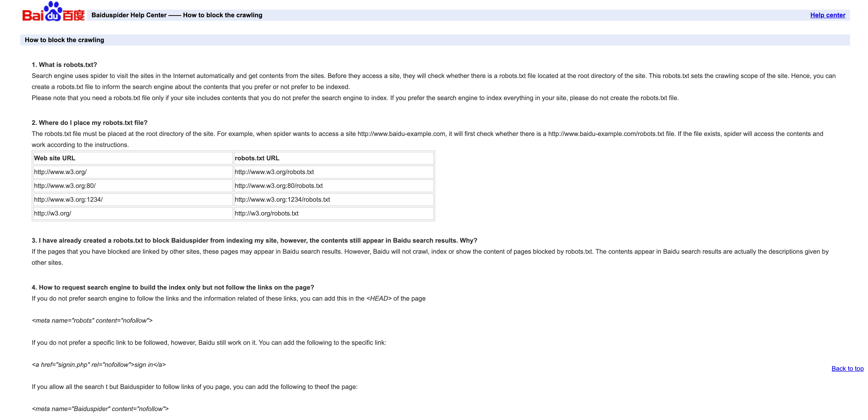The height and width of the screenshot is (420, 868).
Task: Click the http://w3.org/robots.txt table cell
Action: pos(266,213)
